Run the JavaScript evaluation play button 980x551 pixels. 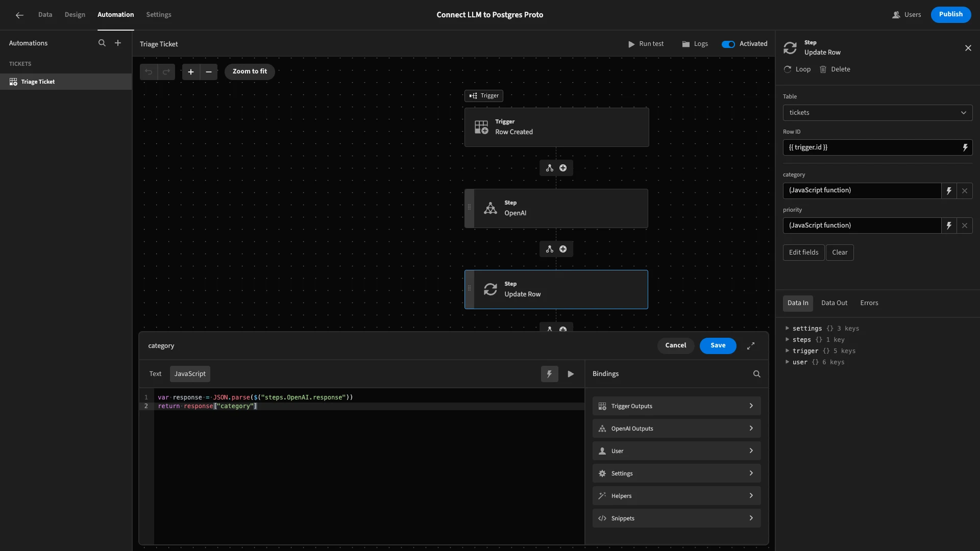coord(571,374)
